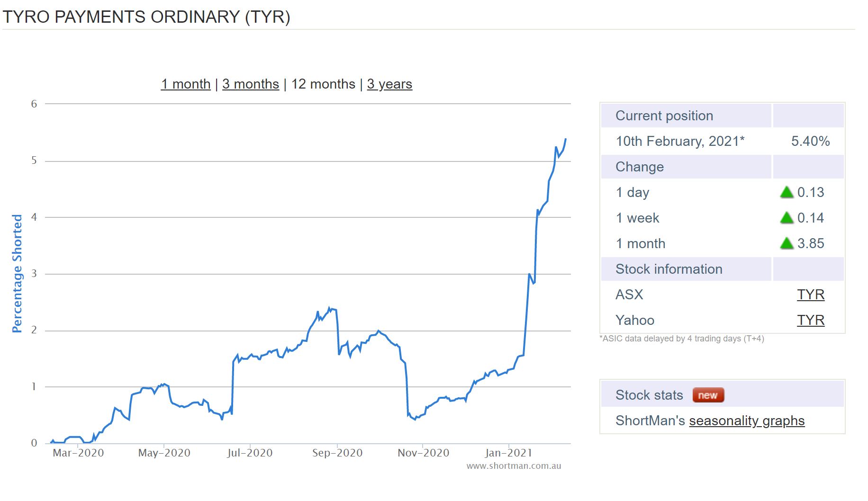The width and height of the screenshot is (868, 501).
Task: Click the Nov-2020 axis label
Action: click(x=424, y=453)
